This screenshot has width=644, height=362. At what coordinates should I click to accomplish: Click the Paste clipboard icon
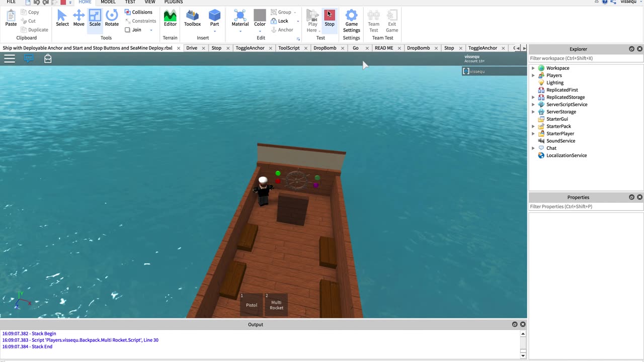point(11,18)
